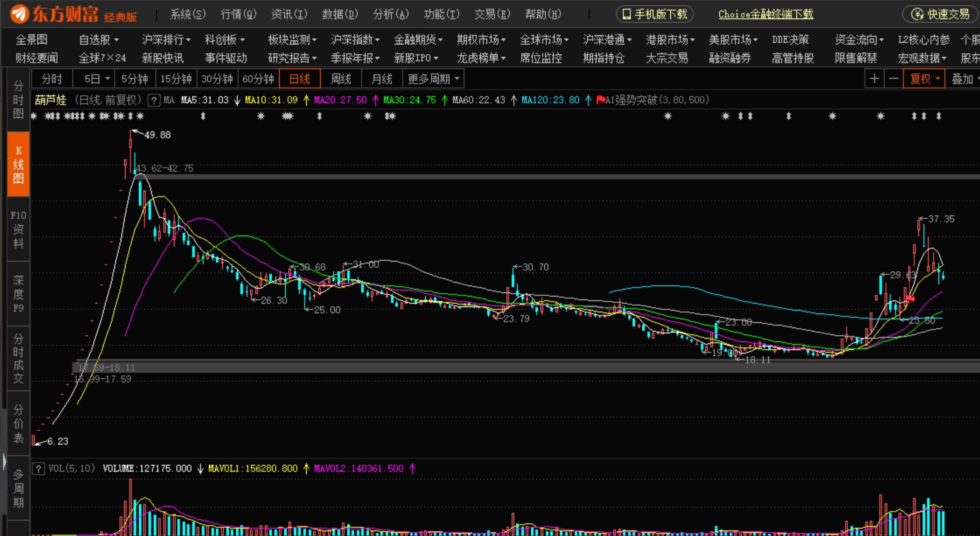Click the question mark beside 前复权

coord(154,100)
